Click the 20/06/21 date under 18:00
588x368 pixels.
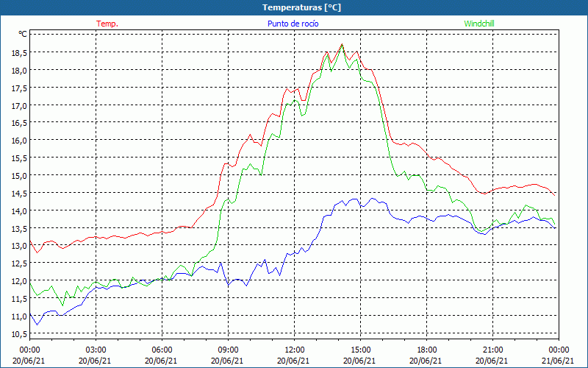pyautogui.click(x=426, y=361)
